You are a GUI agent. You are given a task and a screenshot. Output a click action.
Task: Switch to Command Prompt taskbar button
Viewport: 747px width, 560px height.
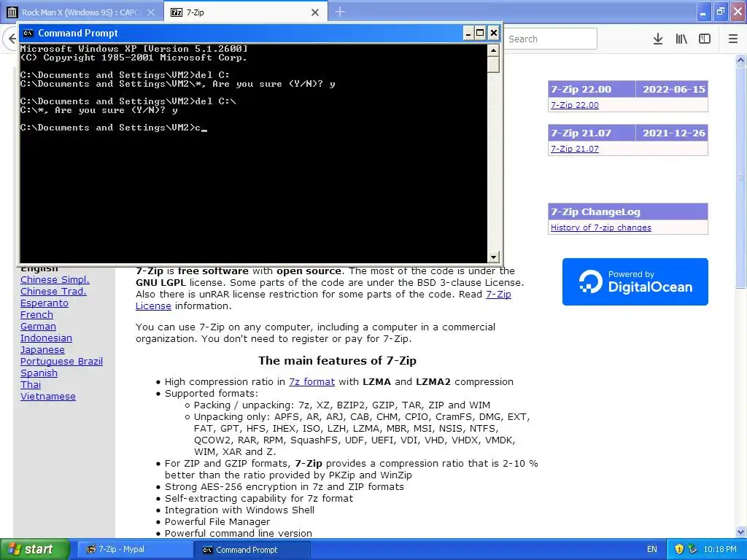pos(252,550)
